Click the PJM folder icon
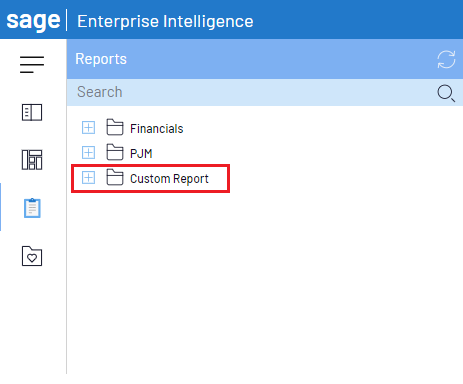The image size is (463, 384). coord(115,152)
